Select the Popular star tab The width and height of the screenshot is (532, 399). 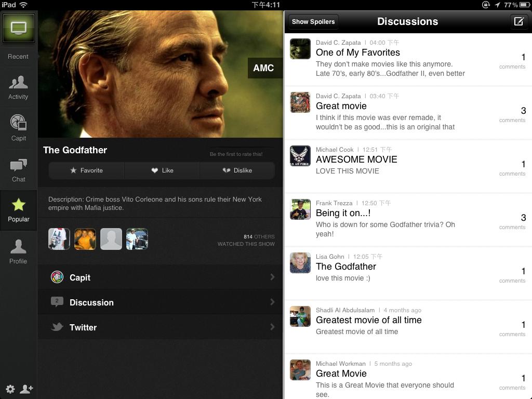tap(18, 210)
